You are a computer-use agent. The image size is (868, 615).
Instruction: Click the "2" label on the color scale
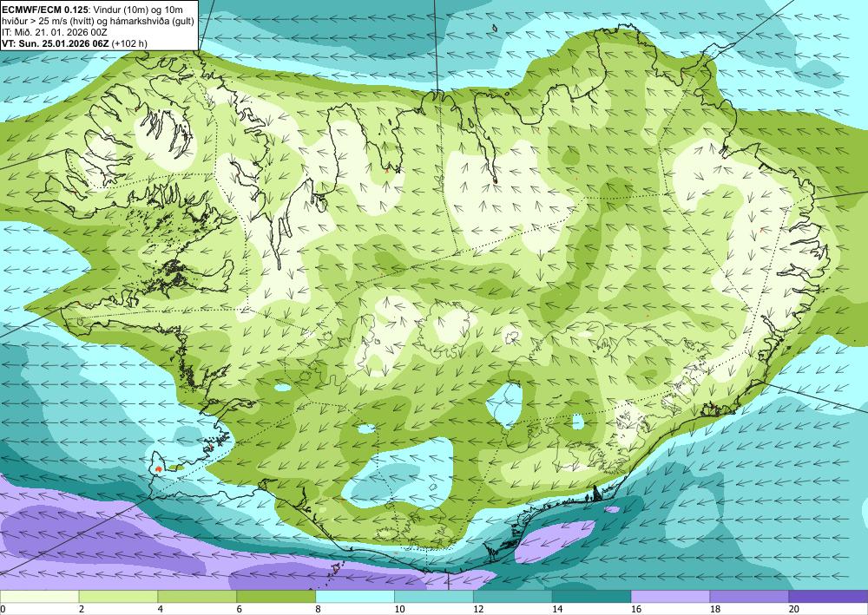pyautogui.click(x=82, y=609)
